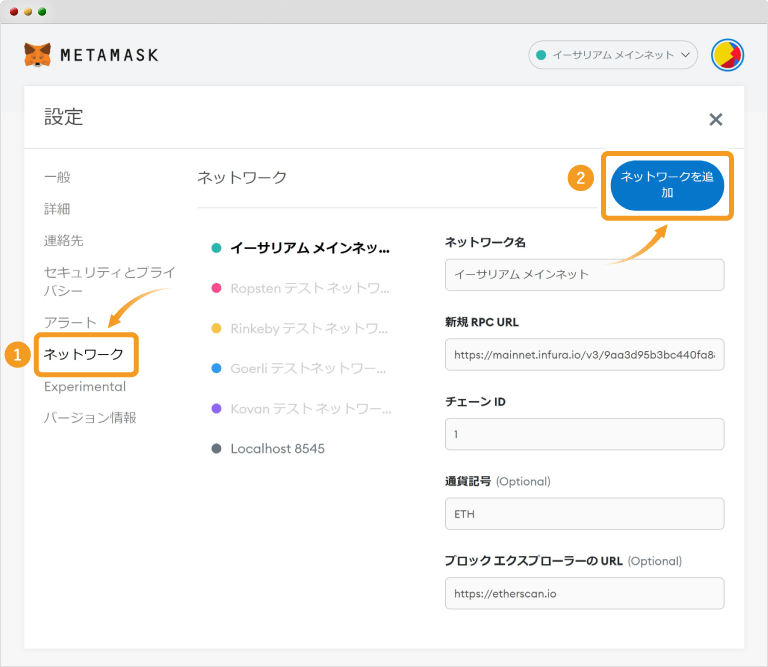Image resolution: width=768 pixels, height=667 pixels.
Task: Click the 通貨記号 input field showing ETH
Action: tap(584, 514)
